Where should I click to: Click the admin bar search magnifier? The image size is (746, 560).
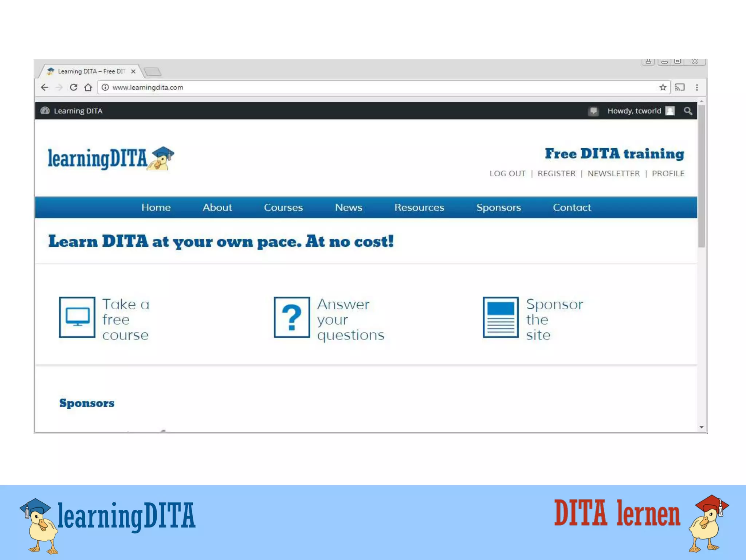click(688, 111)
